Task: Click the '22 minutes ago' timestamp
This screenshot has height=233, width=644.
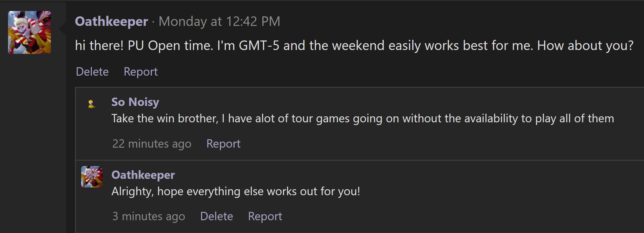Action: click(152, 144)
